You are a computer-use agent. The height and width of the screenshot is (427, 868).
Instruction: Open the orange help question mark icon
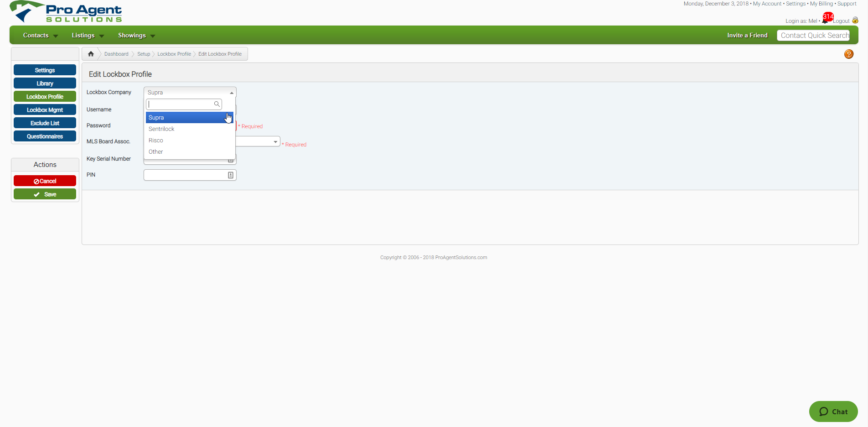coord(849,54)
